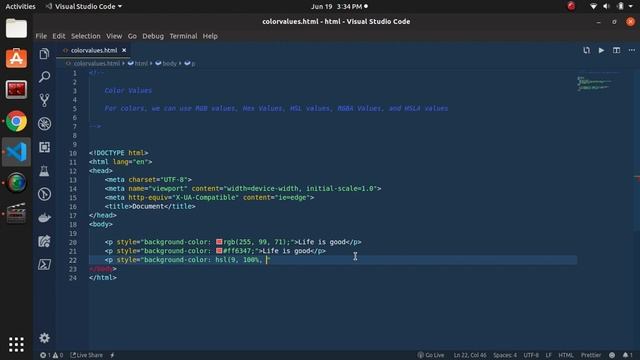The image size is (640, 360).
Task: Click Go Live in the status bar
Action: coord(431,355)
